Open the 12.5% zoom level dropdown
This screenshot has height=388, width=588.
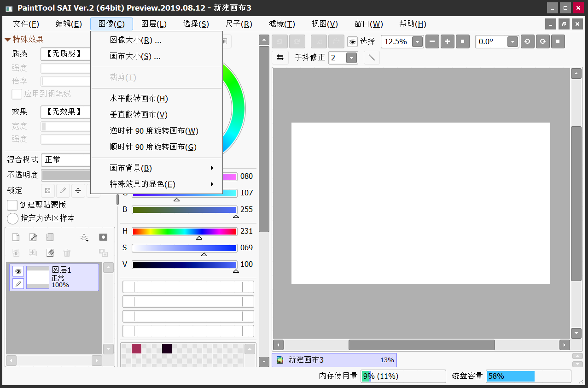pos(417,42)
